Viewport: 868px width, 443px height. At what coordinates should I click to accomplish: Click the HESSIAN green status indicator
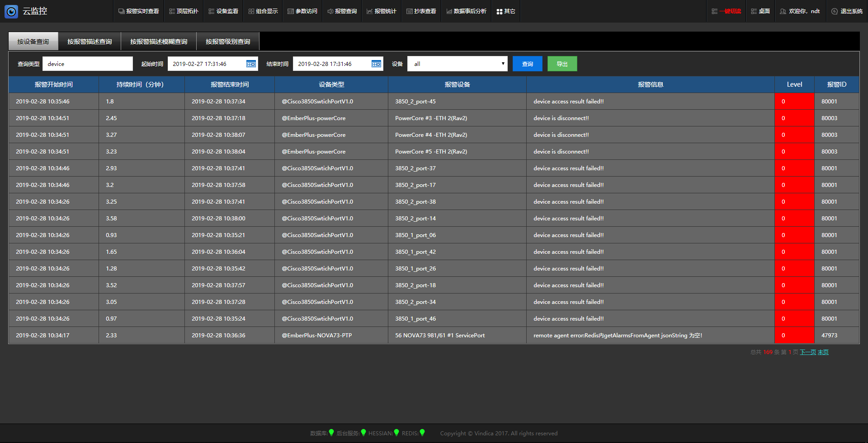[396, 433]
